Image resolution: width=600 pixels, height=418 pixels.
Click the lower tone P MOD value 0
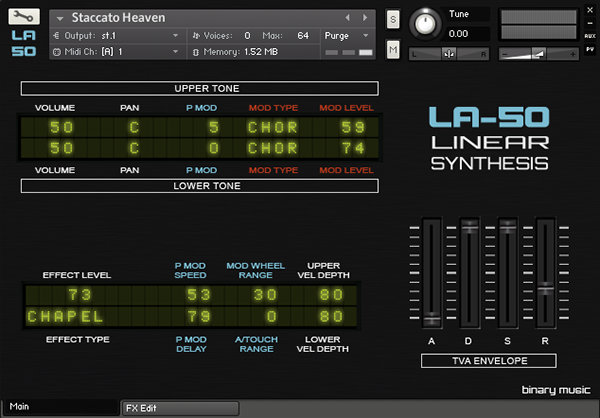point(214,148)
